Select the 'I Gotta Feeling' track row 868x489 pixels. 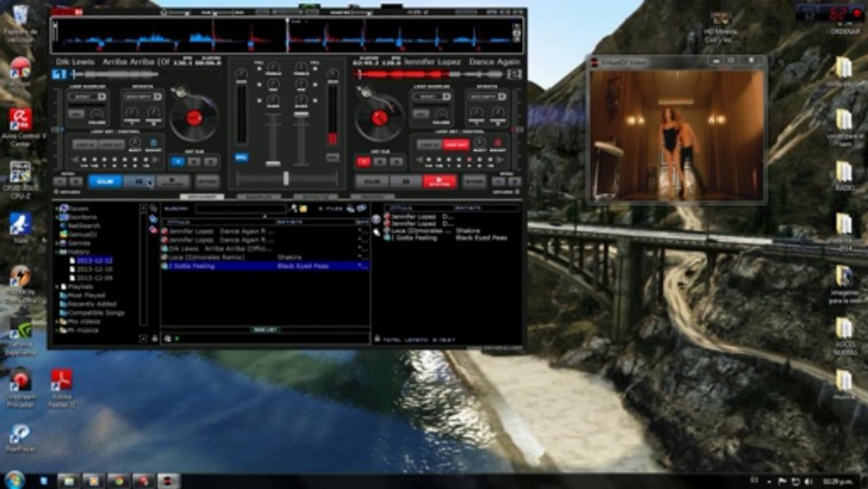265,266
